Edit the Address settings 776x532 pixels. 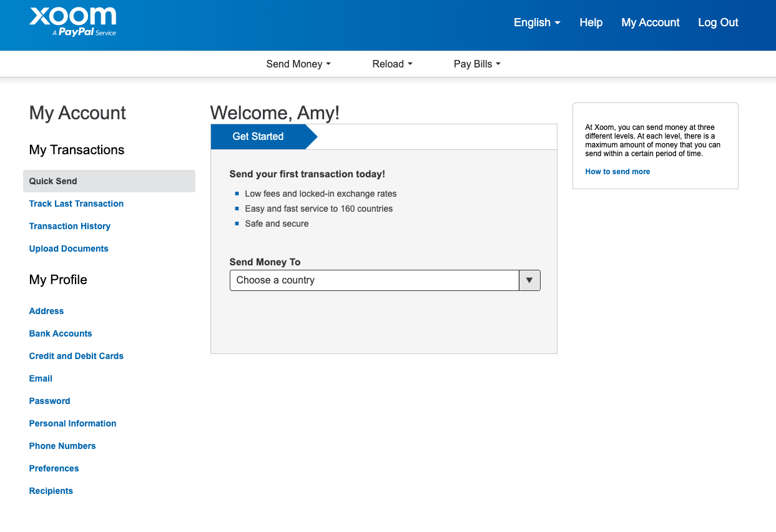click(x=46, y=311)
